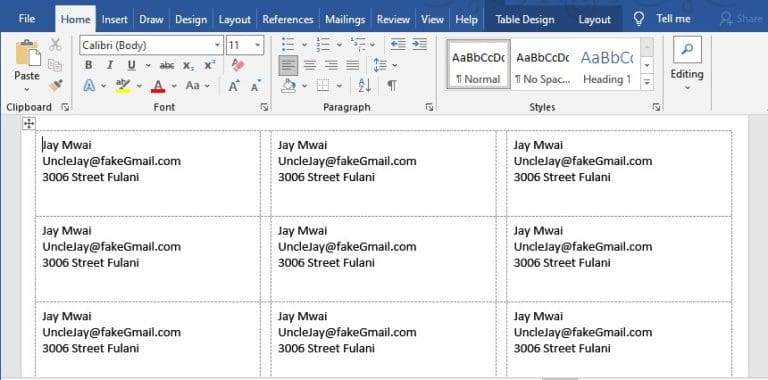Toggle Align Left
Viewport: 768px width, 380px height.
tap(288, 65)
